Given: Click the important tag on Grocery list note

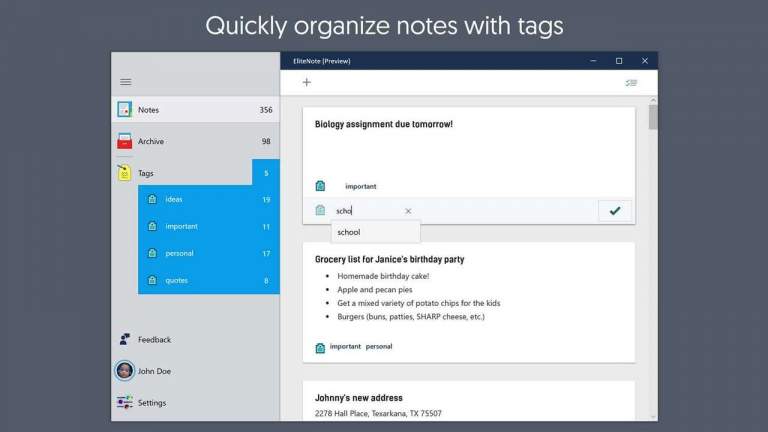Looking at the screenshot, I should click(345, 346).
